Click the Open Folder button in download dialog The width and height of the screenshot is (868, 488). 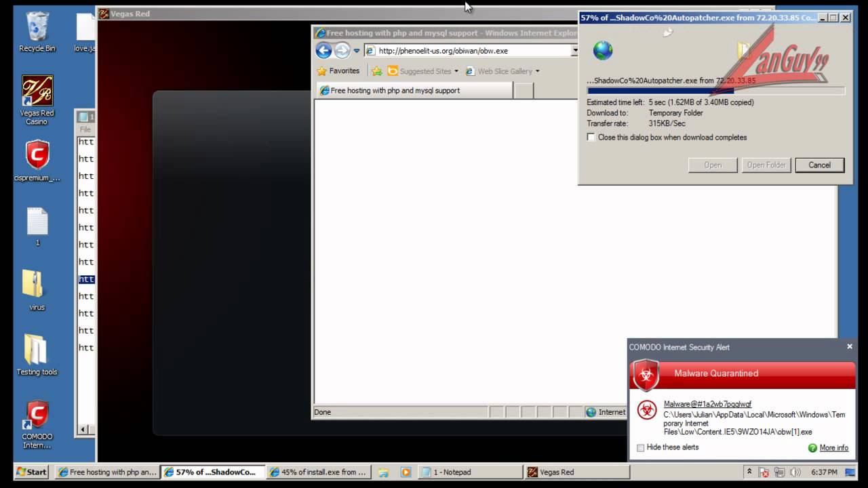pyautogui.click(x=766, y=165)
